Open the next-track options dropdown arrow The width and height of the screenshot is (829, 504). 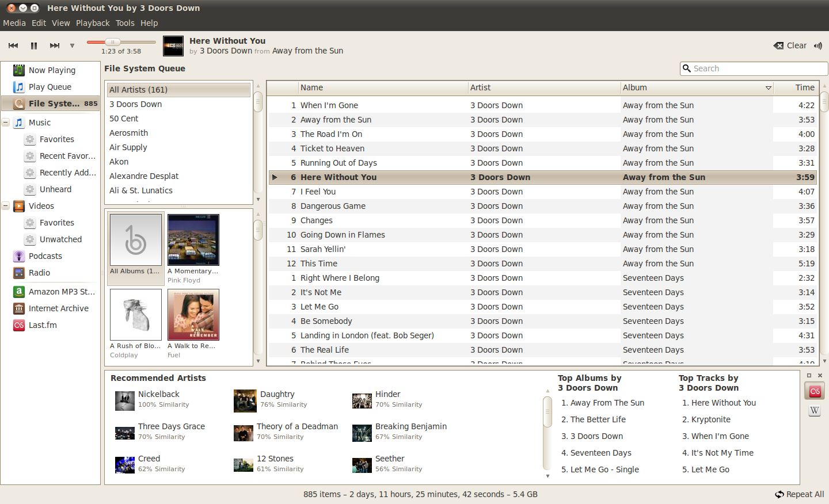[72, 46]
